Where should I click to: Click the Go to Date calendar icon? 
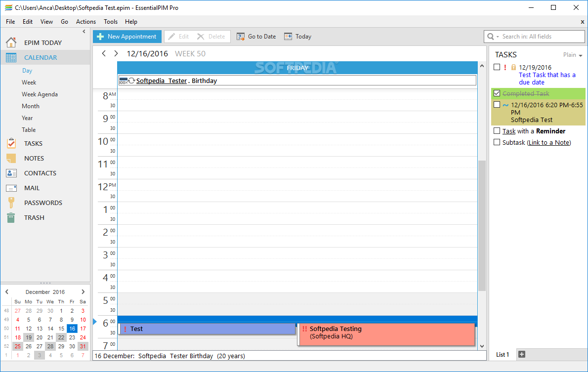pyautogui.click(x=240, y=37)
